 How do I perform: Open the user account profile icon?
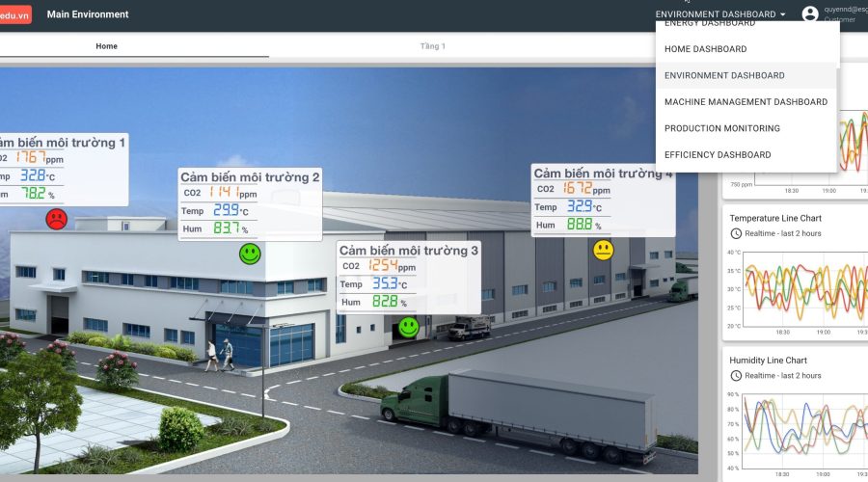810,14
